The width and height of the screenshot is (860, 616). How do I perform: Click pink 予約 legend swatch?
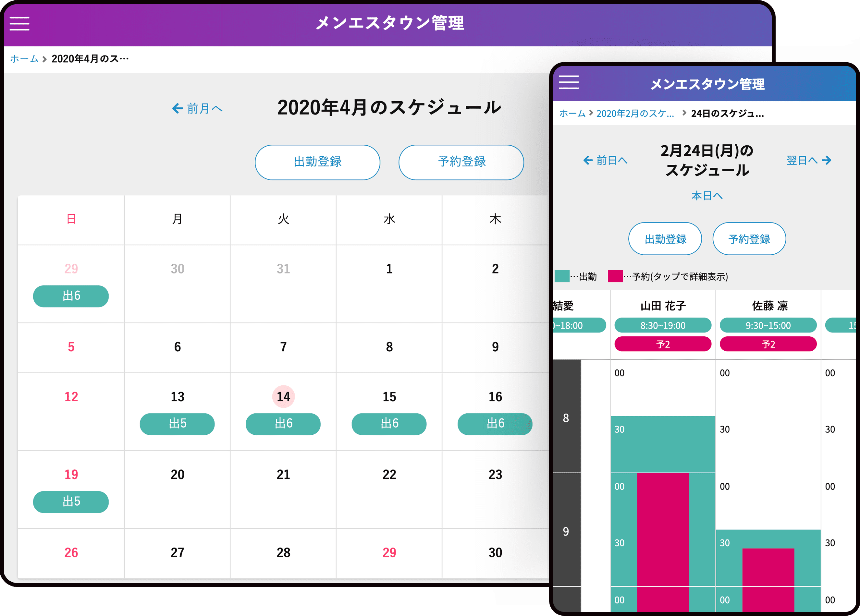point(615,276)
